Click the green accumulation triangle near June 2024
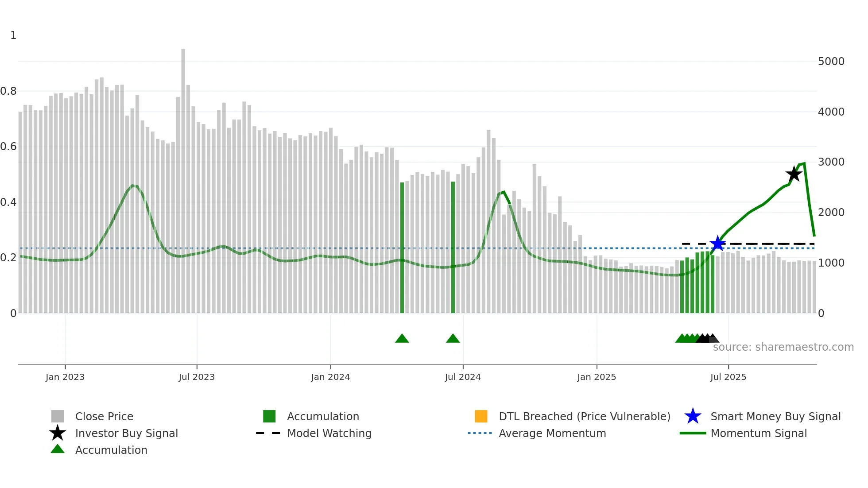 (453, 339)
